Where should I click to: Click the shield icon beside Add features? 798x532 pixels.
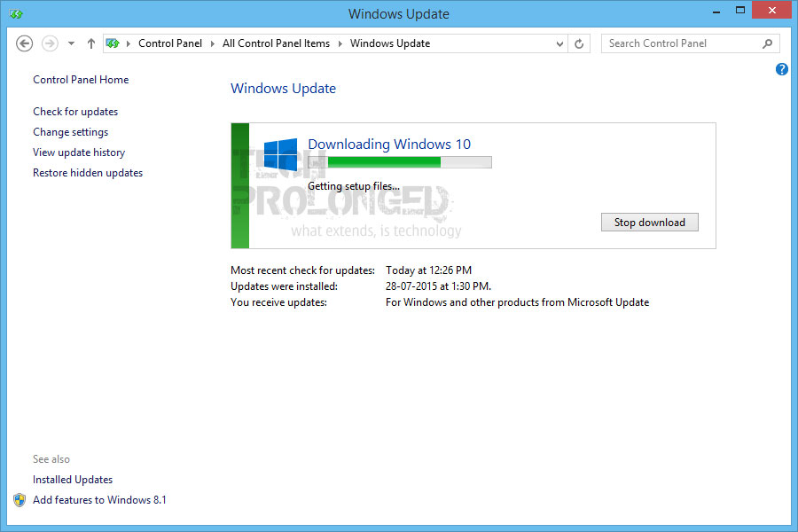pyautogui.click(x=20, y=500)
